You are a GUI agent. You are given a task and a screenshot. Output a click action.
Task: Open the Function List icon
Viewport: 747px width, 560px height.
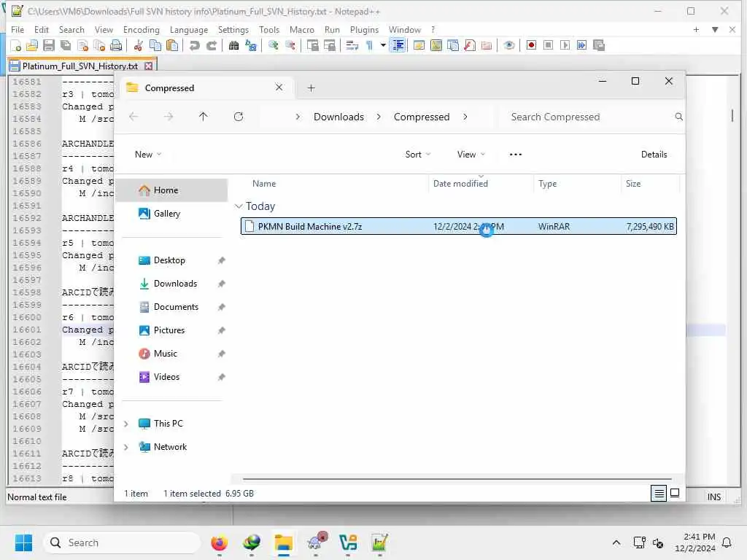point(470,45)
